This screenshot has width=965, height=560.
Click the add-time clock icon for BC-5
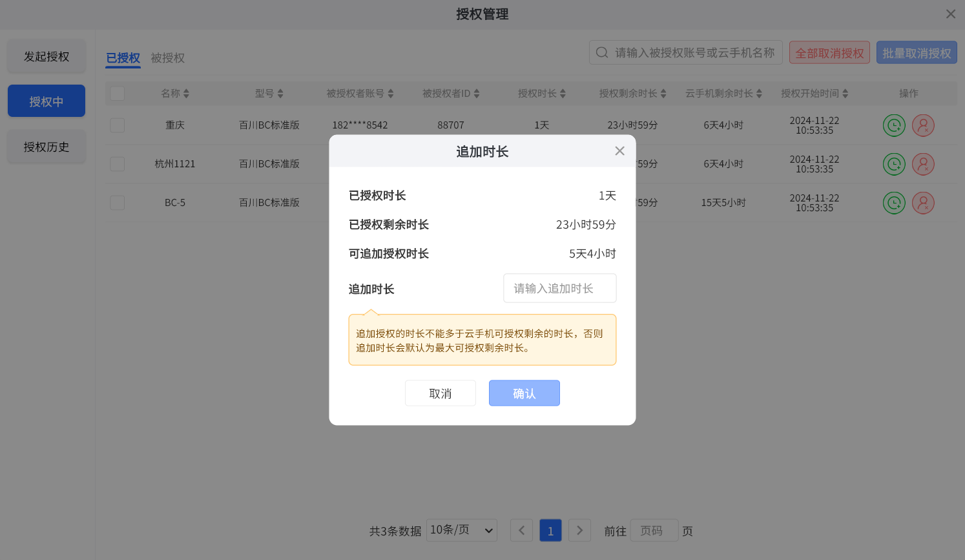coord(894,203)
